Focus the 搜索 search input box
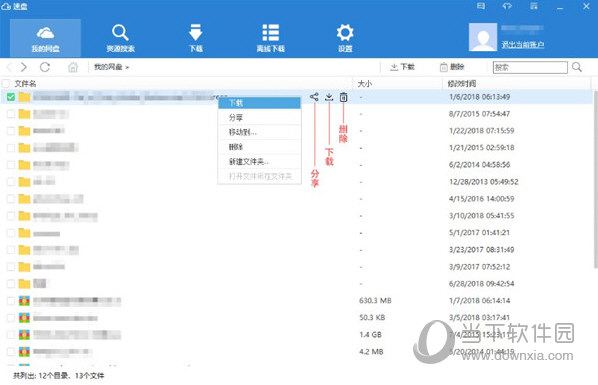Screen dimensions: 598x385 pyautogui.click(x=530, y=68)
